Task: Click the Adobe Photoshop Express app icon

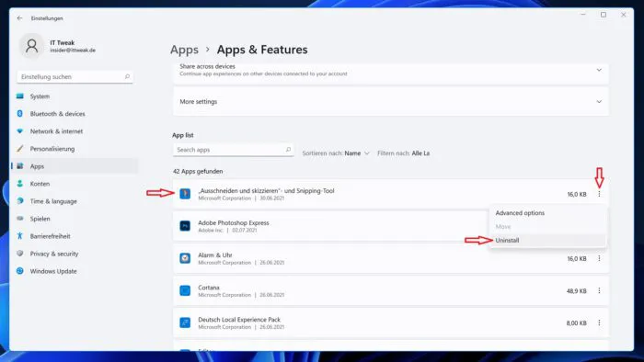Action: pyautogui.click(x=185, y=226)
